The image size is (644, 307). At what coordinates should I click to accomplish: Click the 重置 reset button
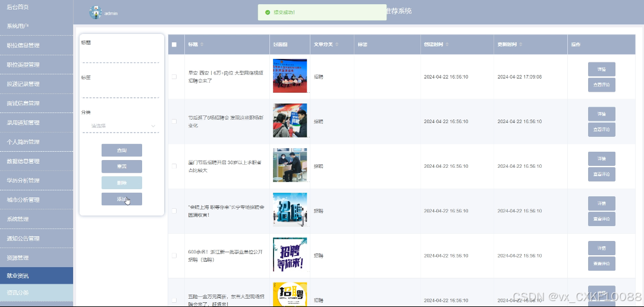[x=121, y=167]
